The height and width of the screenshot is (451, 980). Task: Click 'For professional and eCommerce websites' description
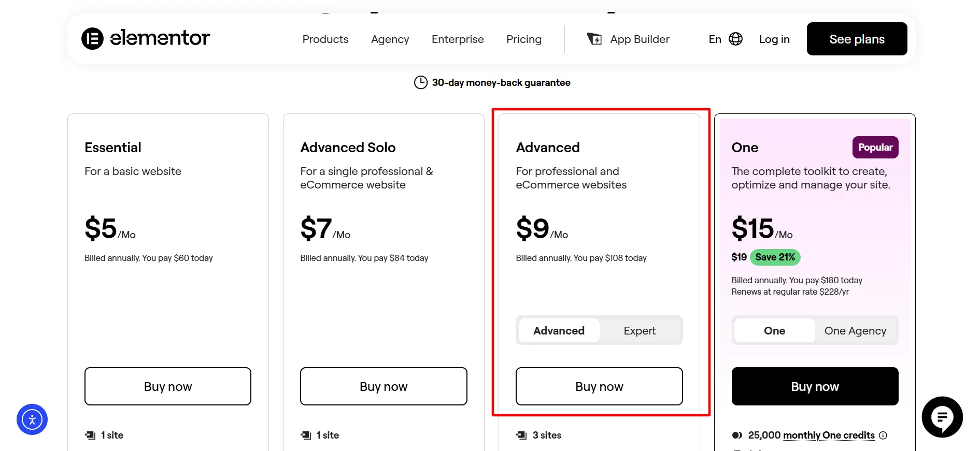point(571,178)
